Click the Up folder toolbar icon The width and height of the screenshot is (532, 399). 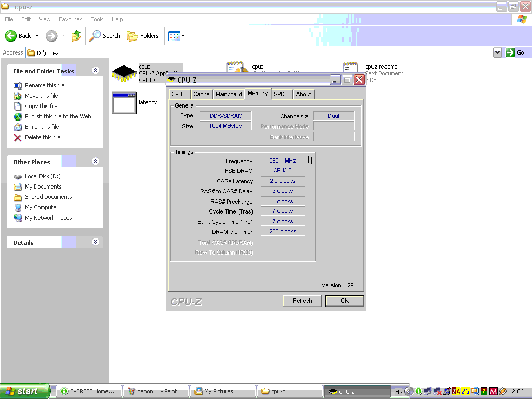click(x=76, y=36)
